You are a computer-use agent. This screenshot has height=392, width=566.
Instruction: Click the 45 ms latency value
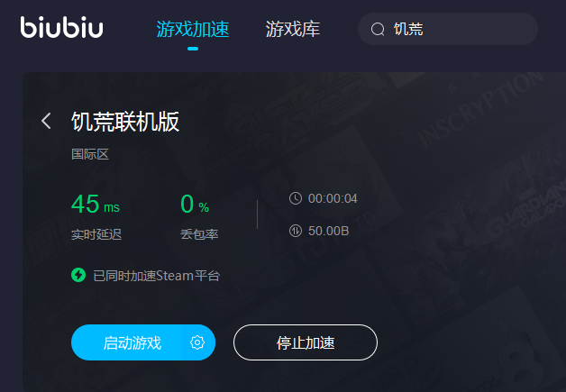(96, 204)
